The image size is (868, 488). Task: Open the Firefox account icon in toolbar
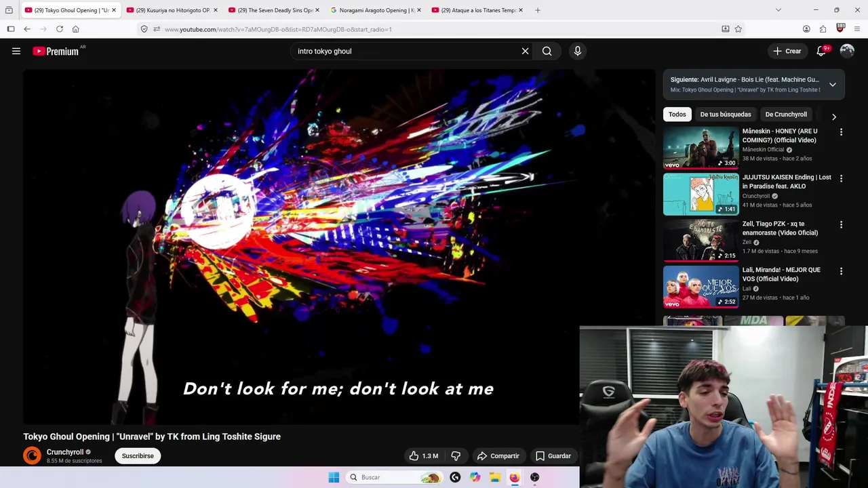806,29
